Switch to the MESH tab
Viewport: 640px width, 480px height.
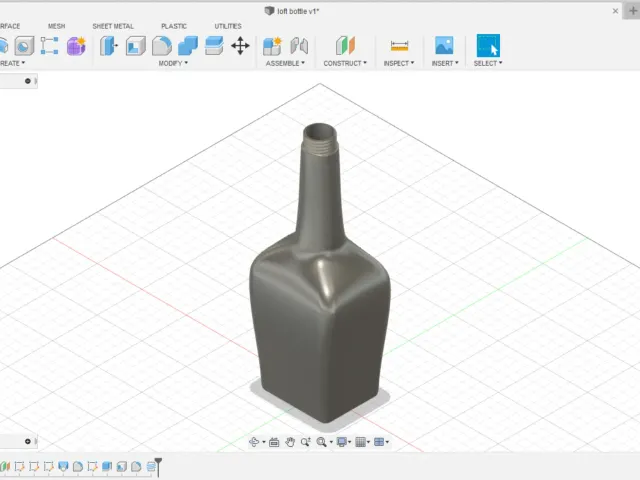[56, 26]
